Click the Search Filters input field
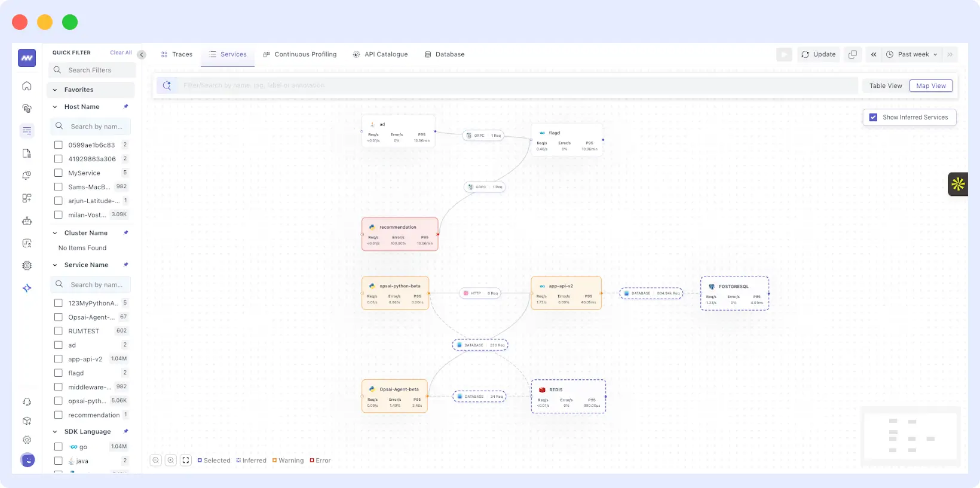This screenshot has height=488, width=980. (96, 70)
